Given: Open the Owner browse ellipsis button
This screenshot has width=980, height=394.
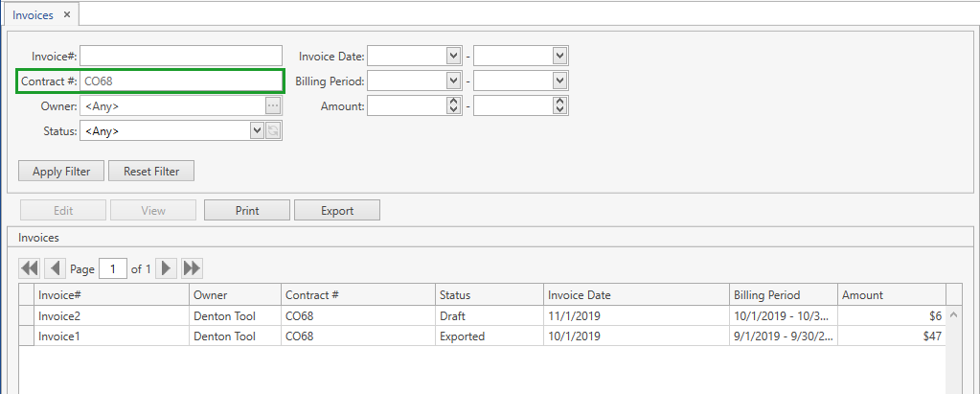Looking at the screenshot, I should pos(273,106).
